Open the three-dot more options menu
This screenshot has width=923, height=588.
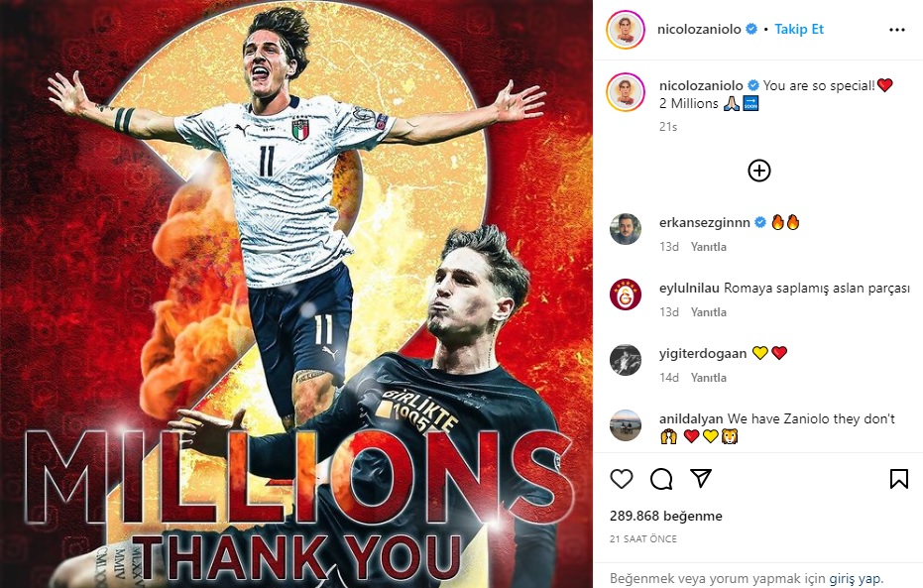coord(896,30)
